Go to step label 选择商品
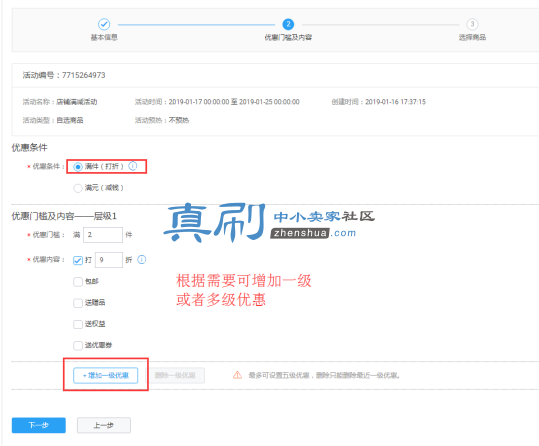 point(472,37)
